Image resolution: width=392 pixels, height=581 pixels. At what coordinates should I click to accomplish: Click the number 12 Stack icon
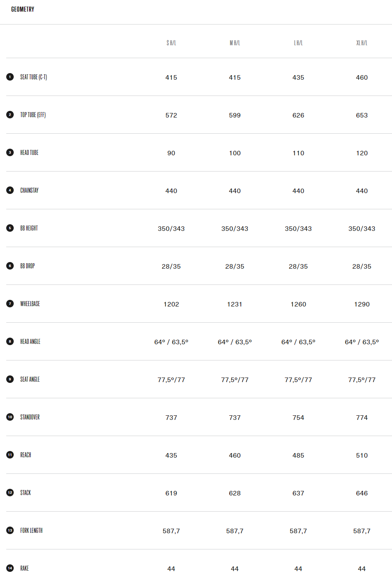click(10, 493)
